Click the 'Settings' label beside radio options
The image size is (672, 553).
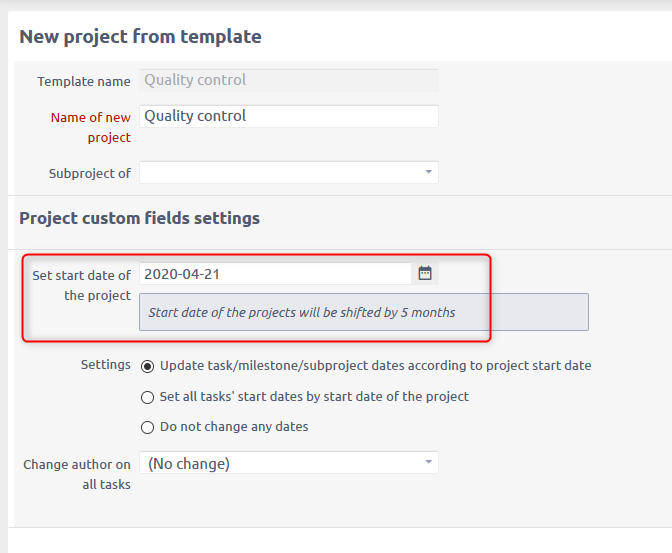(x=105, y=365)
